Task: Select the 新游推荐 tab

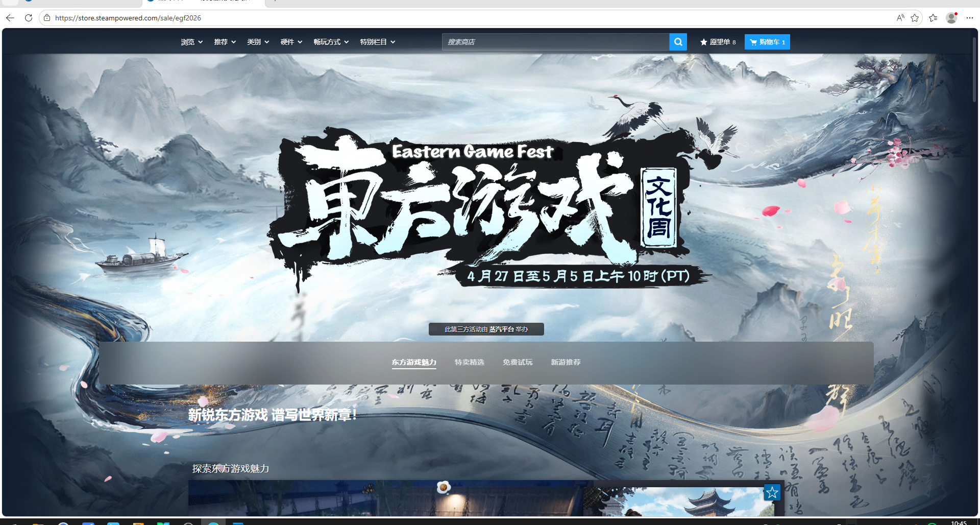Action: coord(566,362)
